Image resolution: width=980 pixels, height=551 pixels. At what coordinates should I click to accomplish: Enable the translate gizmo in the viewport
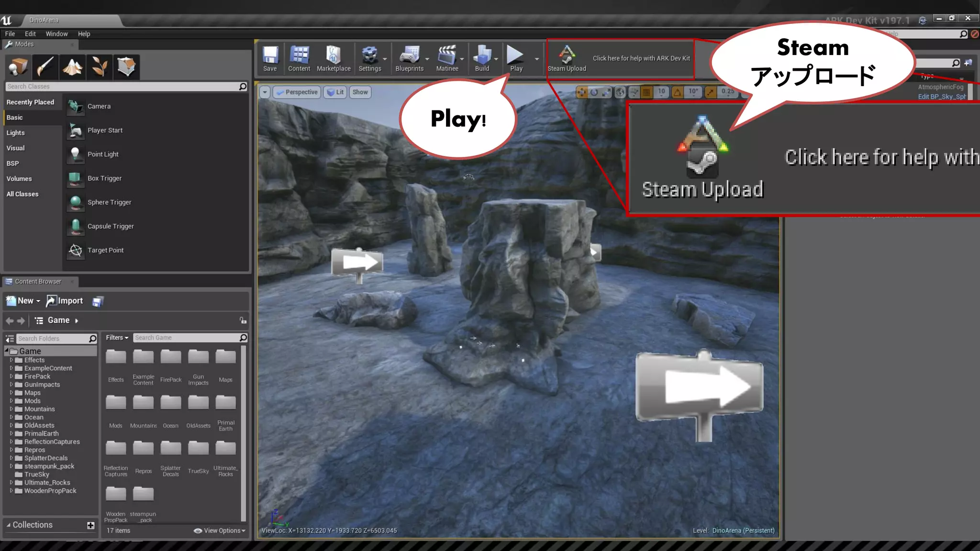click(581, 92)
